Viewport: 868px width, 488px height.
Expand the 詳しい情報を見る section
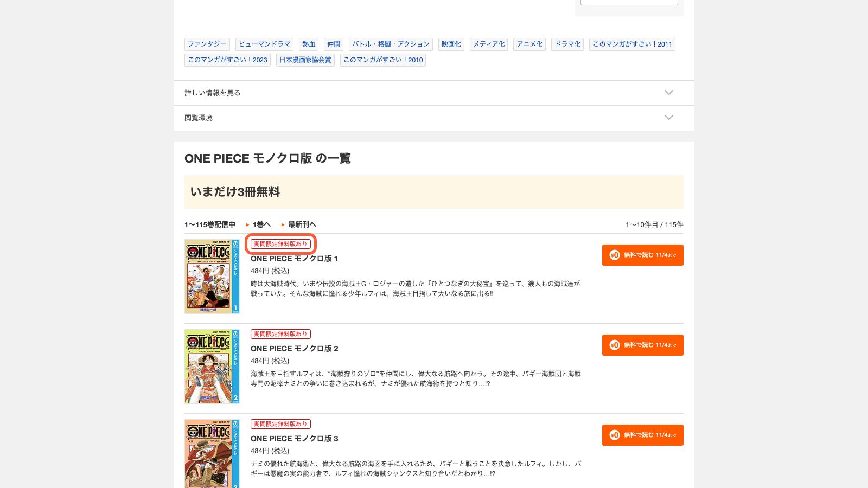[x=434, y=93]
